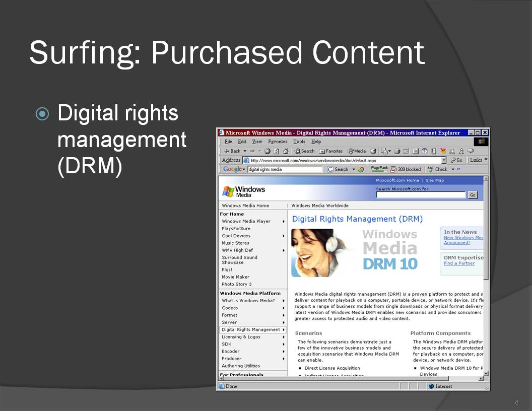
Task: Click the 309 blocked popup blocker
Action: point(406,169)
